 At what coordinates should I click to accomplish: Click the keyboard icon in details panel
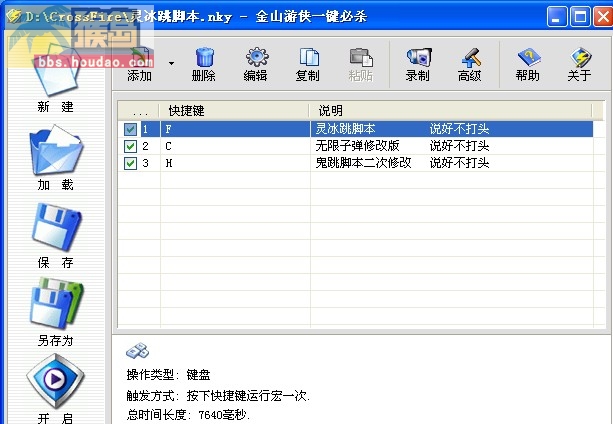(137, 351)
